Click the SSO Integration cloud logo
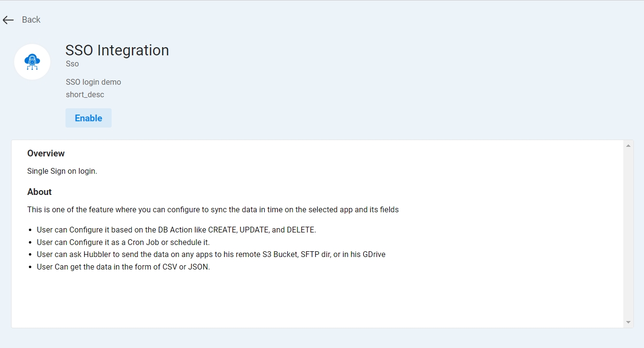The image size is (644, 348). tap(32, 62)
